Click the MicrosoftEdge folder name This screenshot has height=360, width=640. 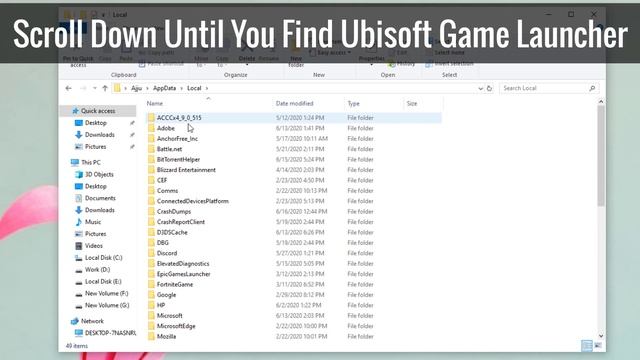coord(176,326)
